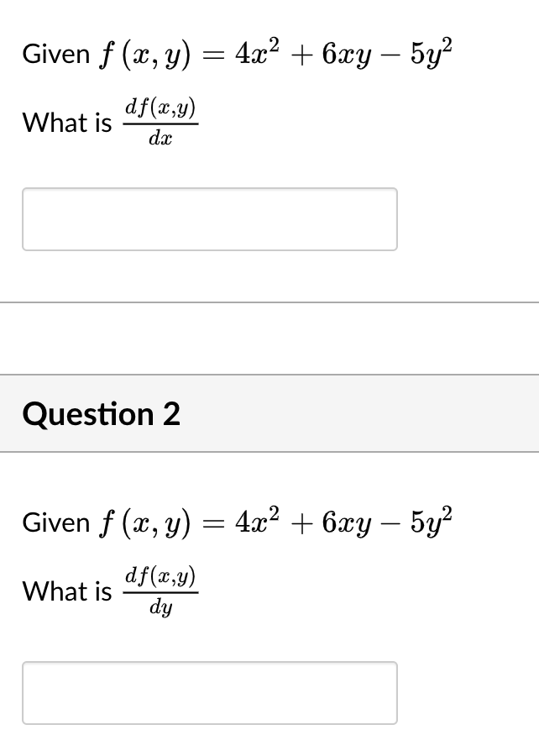Click inside the empty second response field
The image size is (539, 756).
209,692
